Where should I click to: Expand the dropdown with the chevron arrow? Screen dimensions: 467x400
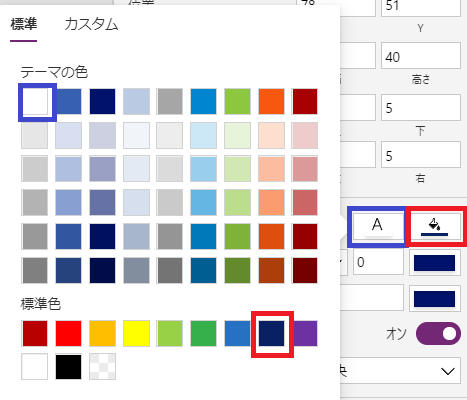pyautogui.click(x=448, y=371)
